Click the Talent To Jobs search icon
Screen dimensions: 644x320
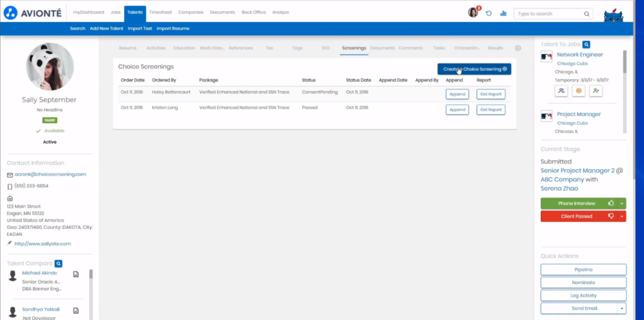pyautogui.click(x=586, y=45)
